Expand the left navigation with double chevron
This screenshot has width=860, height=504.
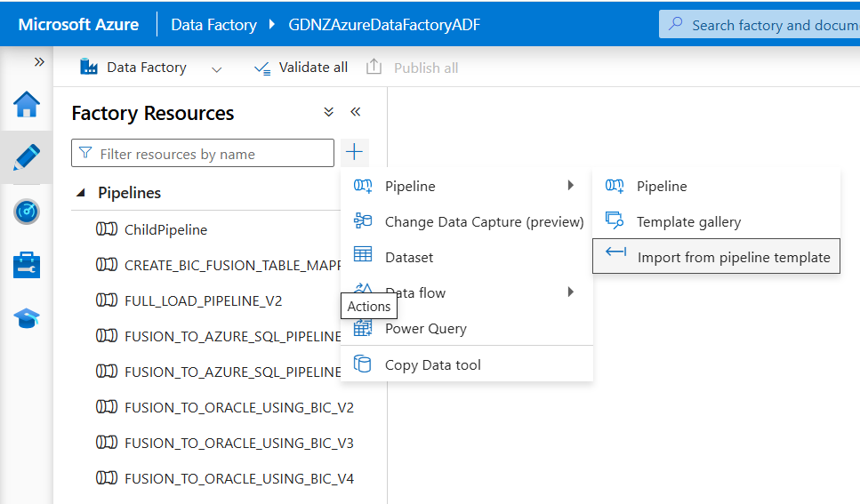pyautogui.click(x=39, y=61)
